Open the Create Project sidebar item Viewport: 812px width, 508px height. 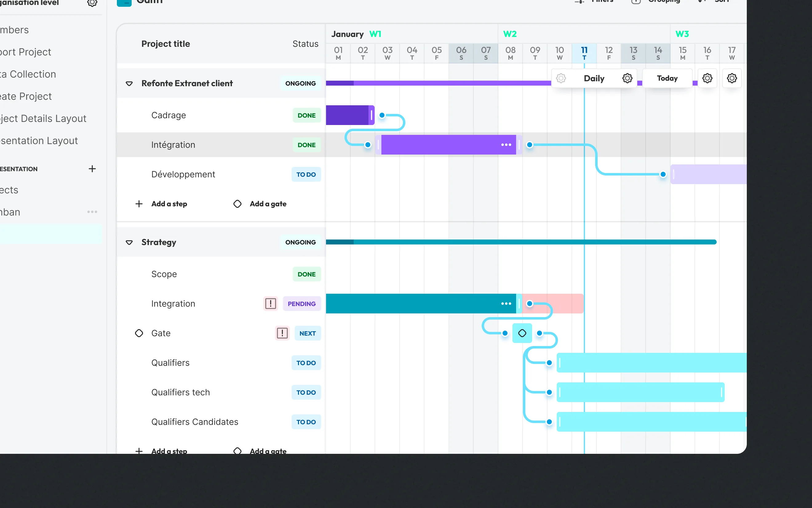pyautogui.click(x=26, y=96)
